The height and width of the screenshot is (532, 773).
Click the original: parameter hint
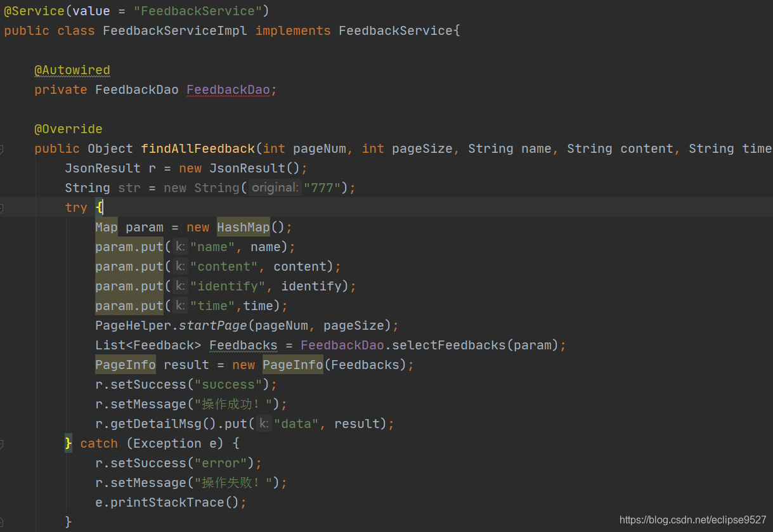[x=274, y=188]
